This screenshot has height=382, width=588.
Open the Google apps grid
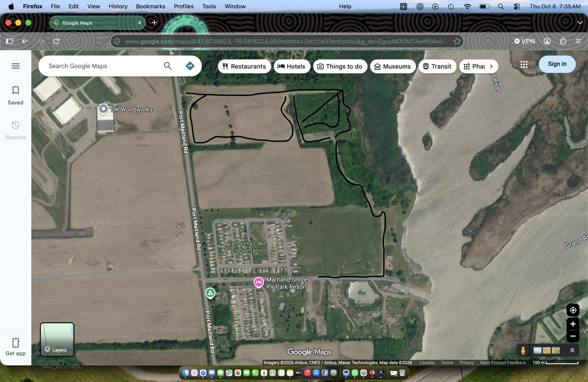(x=524, y=64)
